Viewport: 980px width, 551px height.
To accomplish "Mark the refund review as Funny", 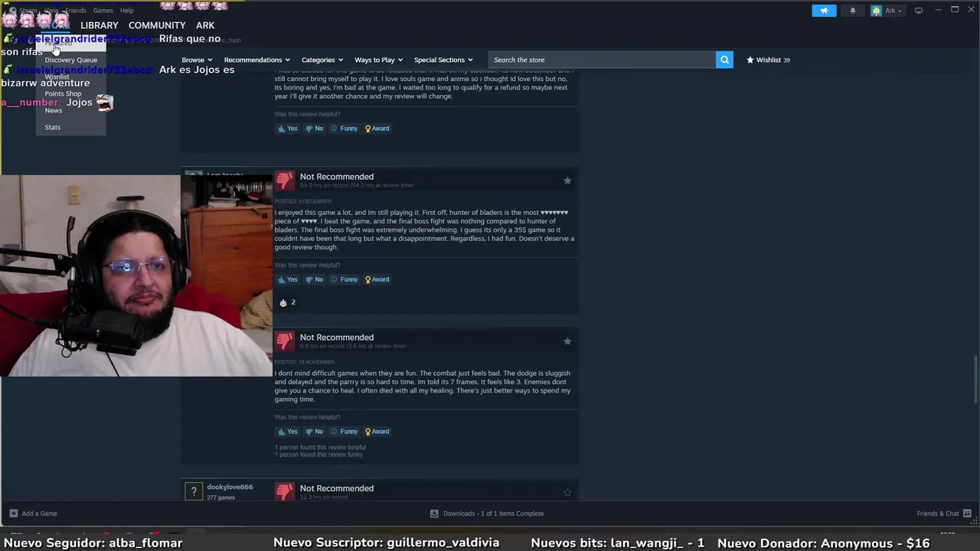I will coord(344,129).
